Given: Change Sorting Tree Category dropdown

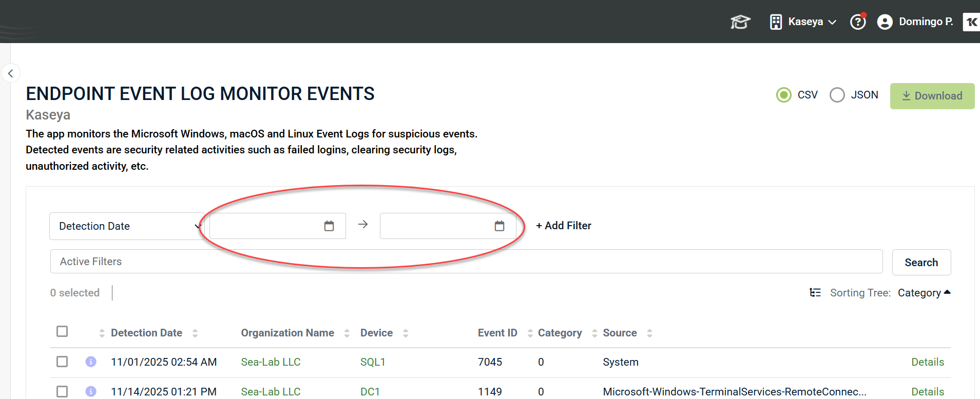Looking at the screenshot, I should (x=924, y=293).
